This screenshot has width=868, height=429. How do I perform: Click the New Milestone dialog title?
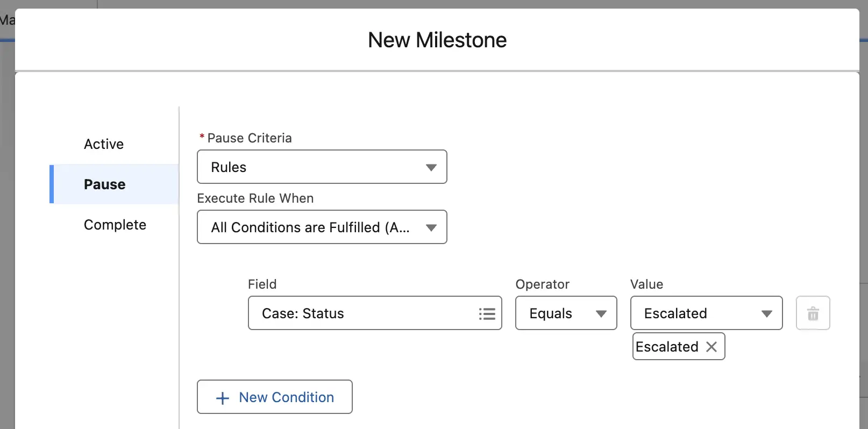click(x=437, y=40)
